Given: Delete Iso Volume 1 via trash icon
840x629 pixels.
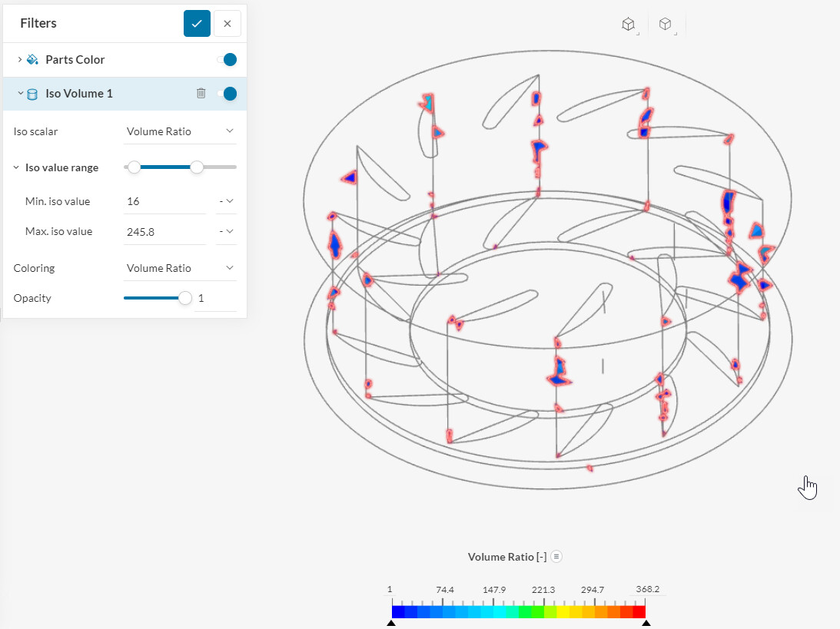Looking at the screenshot, I should click(x=201, y=93).
